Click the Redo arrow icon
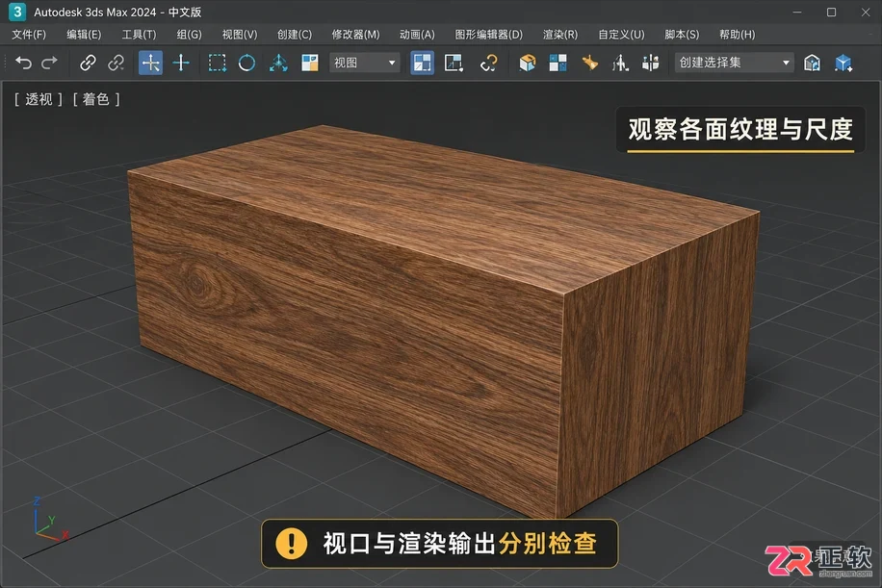Image resolution: width=882 pixels, height=588 pixels. [x=49, y=63]
